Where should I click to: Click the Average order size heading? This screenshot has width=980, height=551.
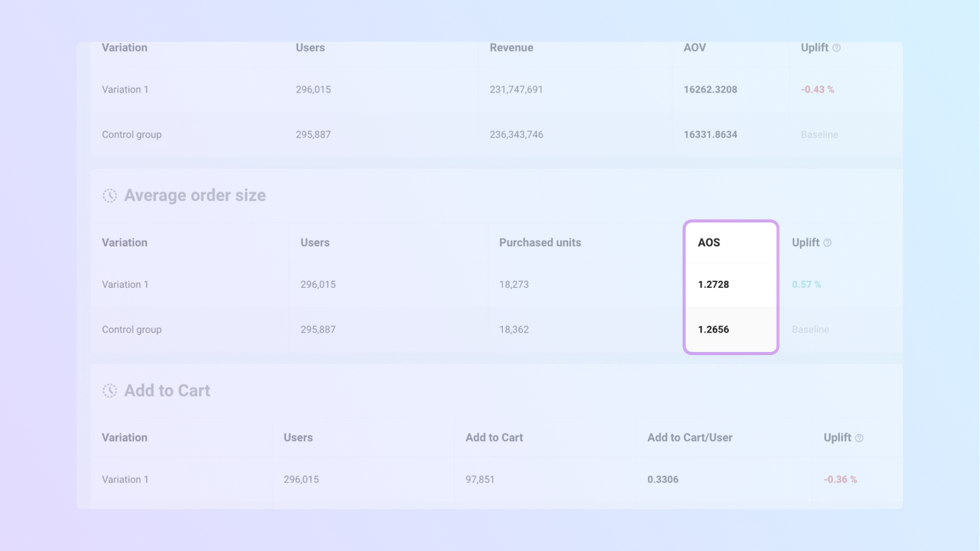pyautogui.click(x=195, y=195)
